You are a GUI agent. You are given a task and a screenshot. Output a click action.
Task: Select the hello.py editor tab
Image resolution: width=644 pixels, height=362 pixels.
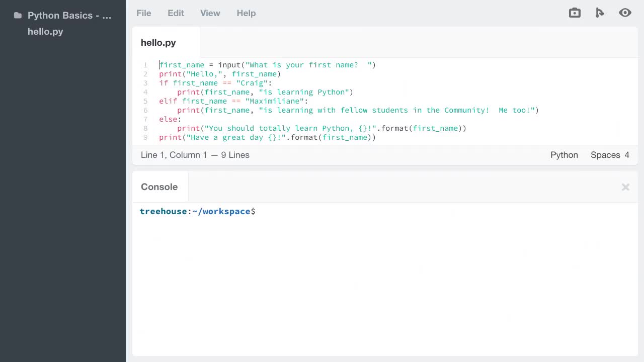[158, 43]
